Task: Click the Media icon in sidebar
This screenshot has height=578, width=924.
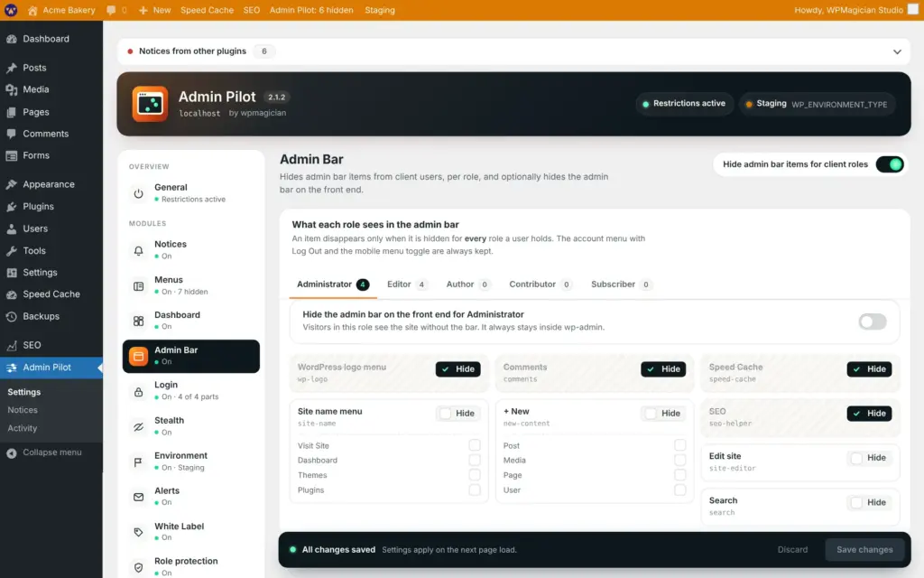Action: tap(12, 89)
